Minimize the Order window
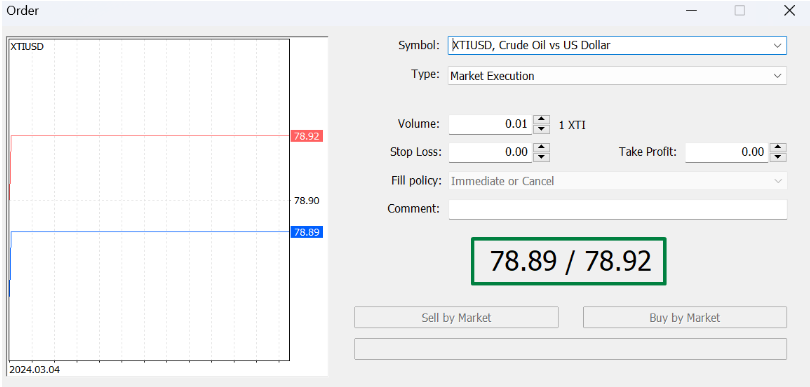Image resolution: width=810 pixels, height=387 pixels. point(691,10)
